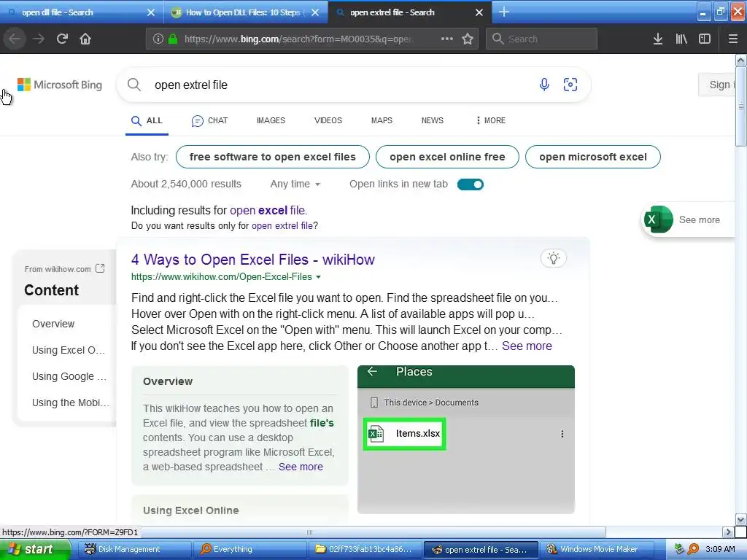Image resolution: width=747 pixels, height=560 pixels.
Task: Click 'See more' in Overview card
Action: (x=301, y=467)
